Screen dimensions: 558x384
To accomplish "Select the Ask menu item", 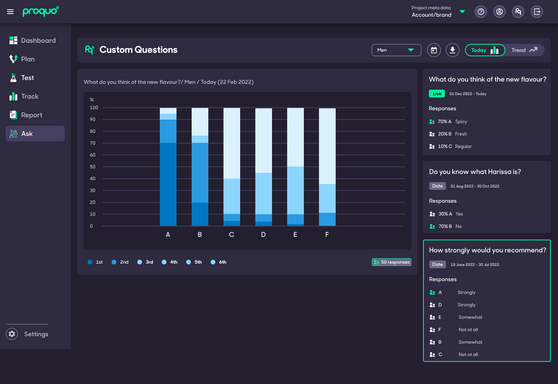I will (x=35, y=133).
